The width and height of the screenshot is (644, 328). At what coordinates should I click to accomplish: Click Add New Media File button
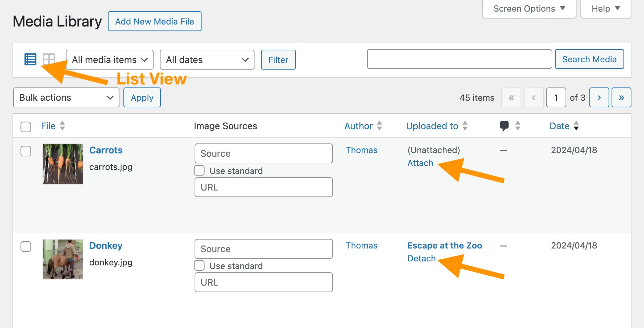pyautogui.click(x=155, y=22)
